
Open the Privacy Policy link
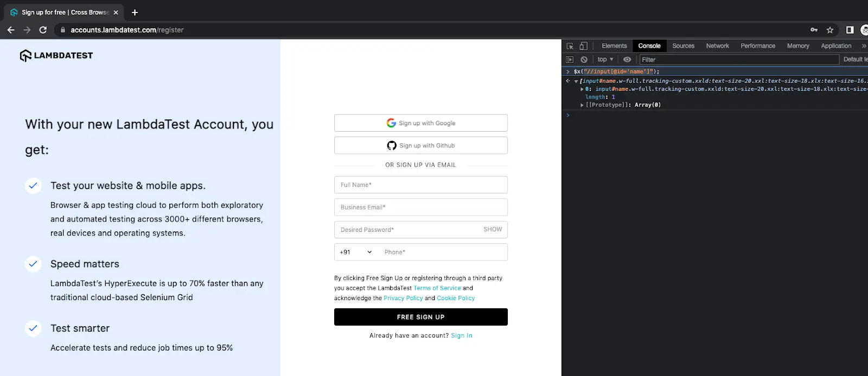(403, 298)
